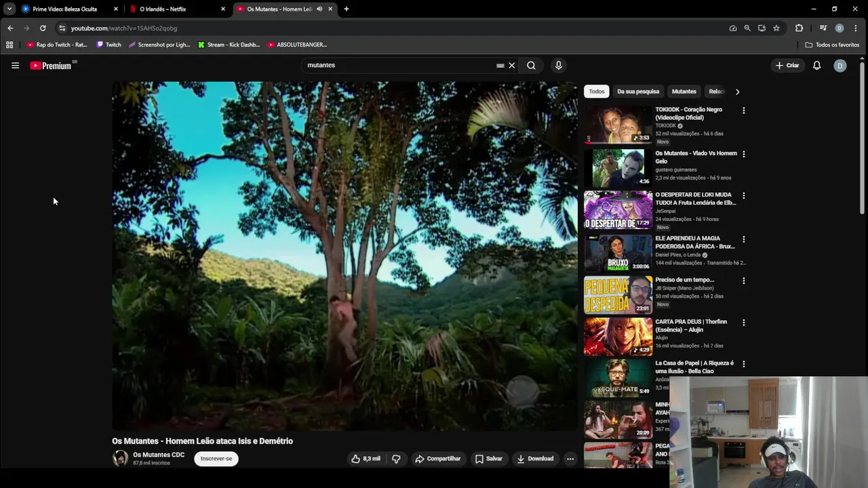This screenshot has height=488, width=868.
Task: Open options for Vlado Vs Homem Gelo video
Action: pyautogui.click(x=743, y=154)
